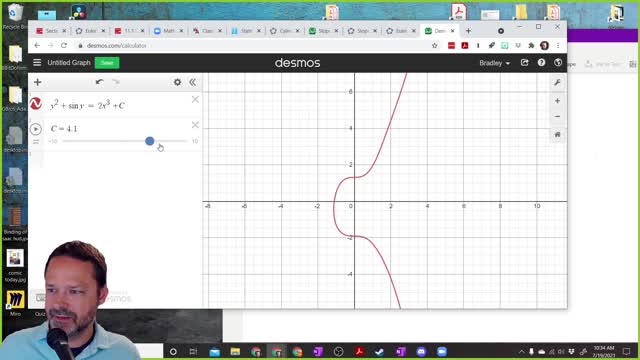This screenshot has height=360, width=640.
Task: Click the desmos.com/calculator address bar
Action: click(253, 46)
